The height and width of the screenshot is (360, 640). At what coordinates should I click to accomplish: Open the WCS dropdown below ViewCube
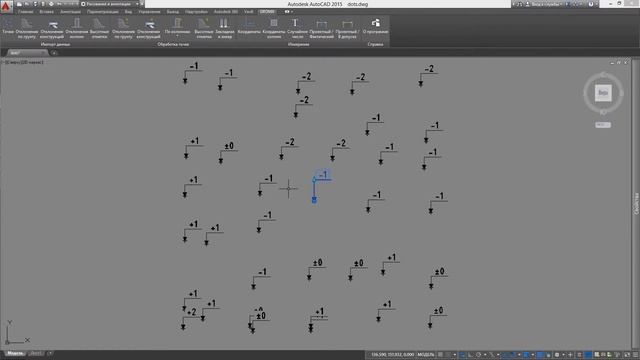603,125
